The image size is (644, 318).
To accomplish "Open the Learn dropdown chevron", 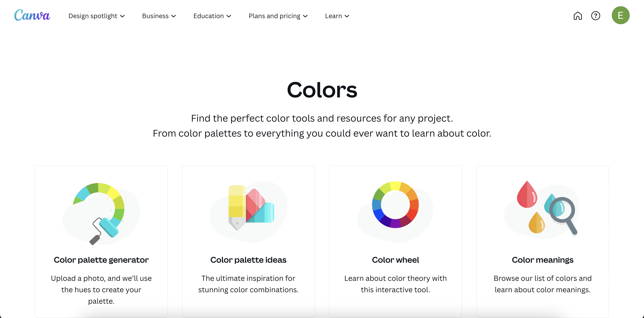I will click(347, 16).
